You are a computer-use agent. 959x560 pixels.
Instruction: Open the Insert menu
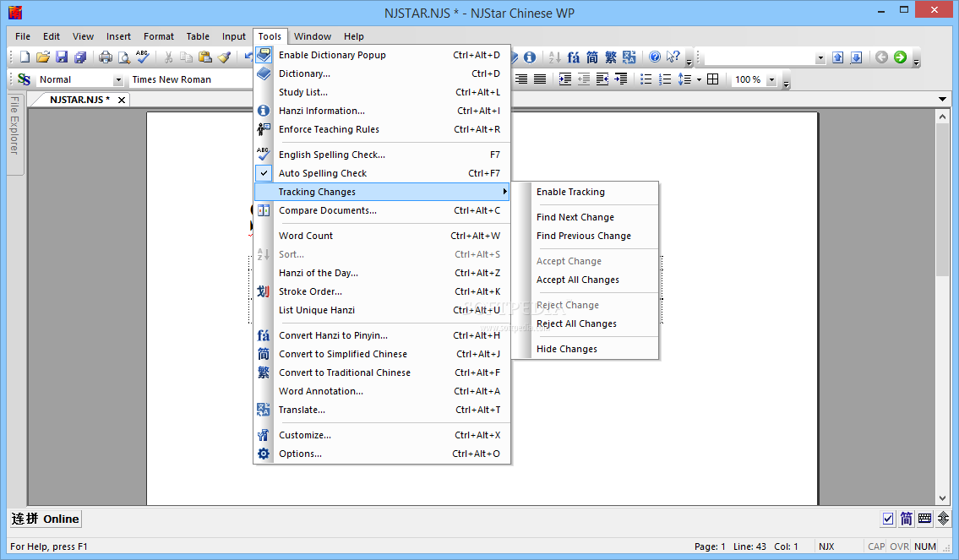[x=118, y=36]
